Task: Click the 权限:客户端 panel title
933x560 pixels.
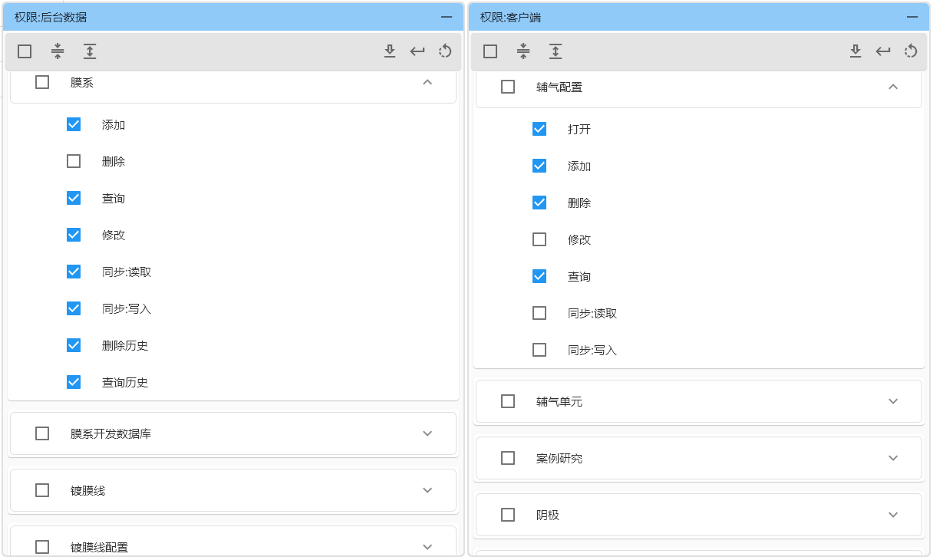Action: click(x=510, y=17)
